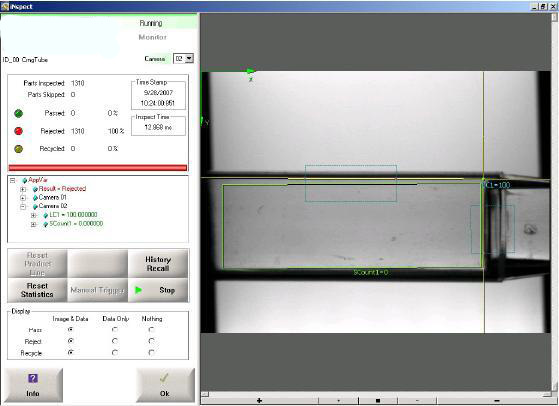The height and width of the screenshot is (406, 559).
Task: Click the green Passed status indicator
Action: pos(19,113)
